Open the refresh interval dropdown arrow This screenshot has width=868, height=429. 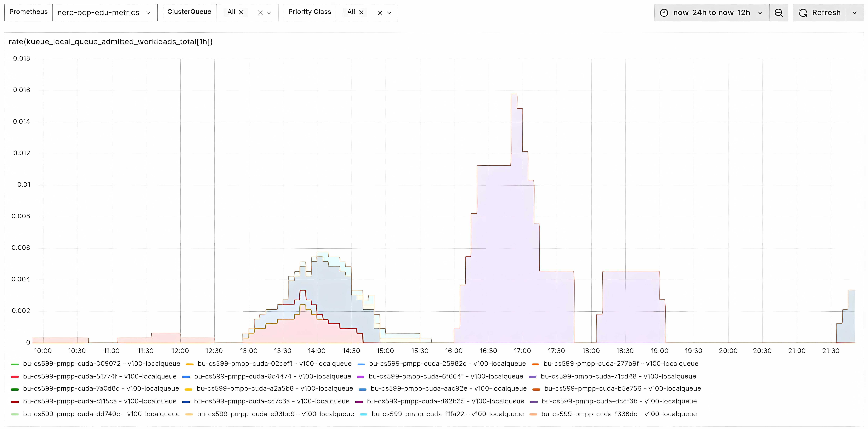point(854,13)
